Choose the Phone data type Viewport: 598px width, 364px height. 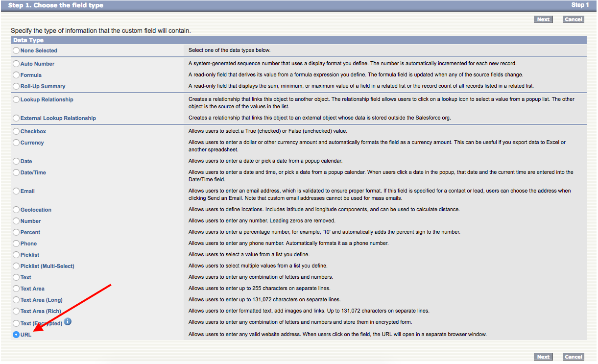pyautogui.click(x=17, y=243)
